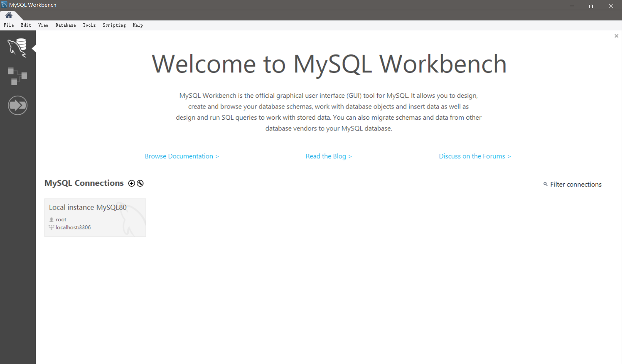
Task: Follow the Discuss on the Forums link
Action: coord(475,156)
